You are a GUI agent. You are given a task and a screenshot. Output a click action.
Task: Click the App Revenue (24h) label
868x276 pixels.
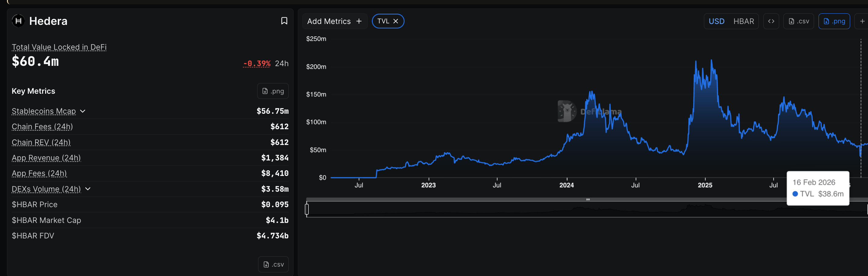pyautogui.click(x=46, y=158)
